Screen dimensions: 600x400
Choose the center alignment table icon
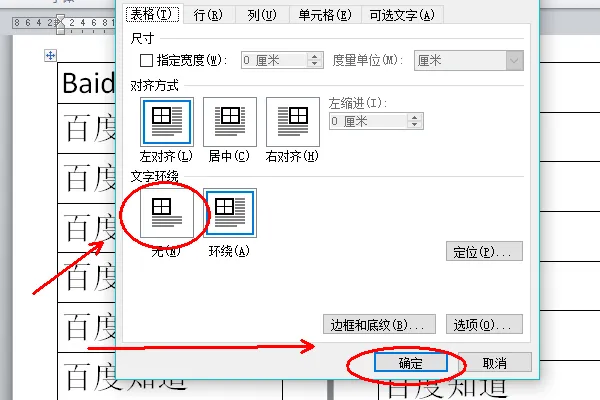coord(230,122)
